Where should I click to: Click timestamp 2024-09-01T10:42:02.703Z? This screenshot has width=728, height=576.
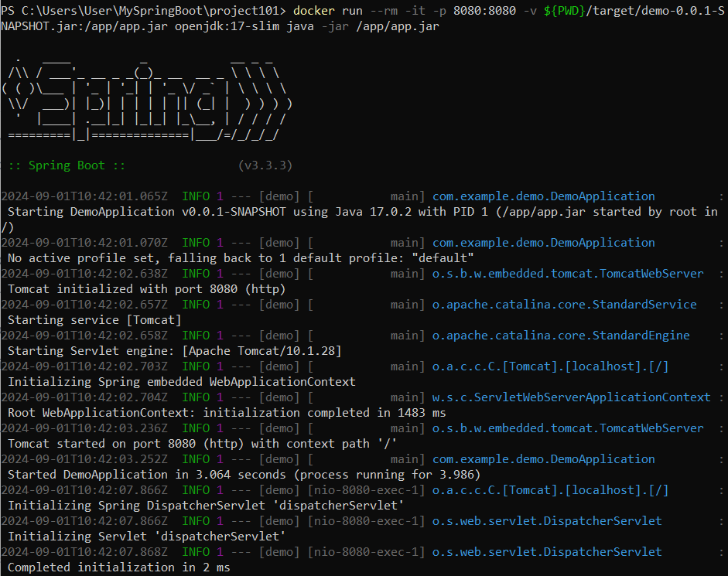point(84,366)
